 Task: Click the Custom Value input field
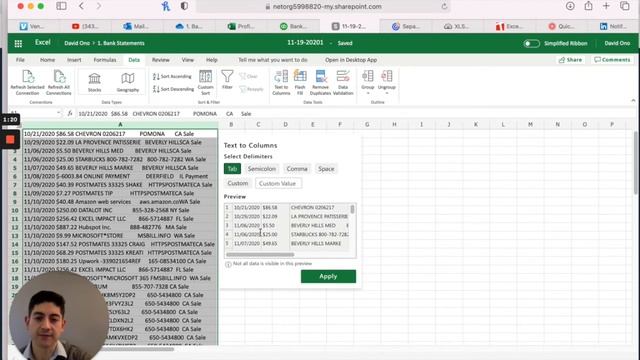(278, 183)
